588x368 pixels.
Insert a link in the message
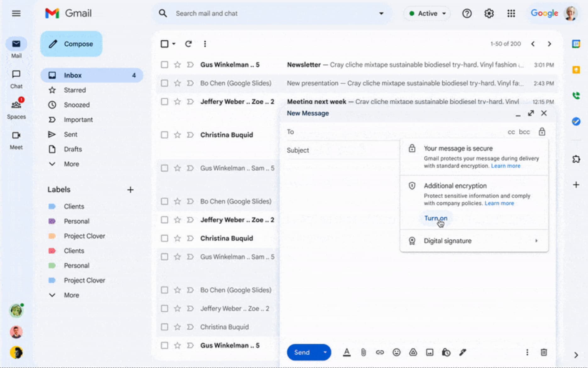tap(380, 352)
